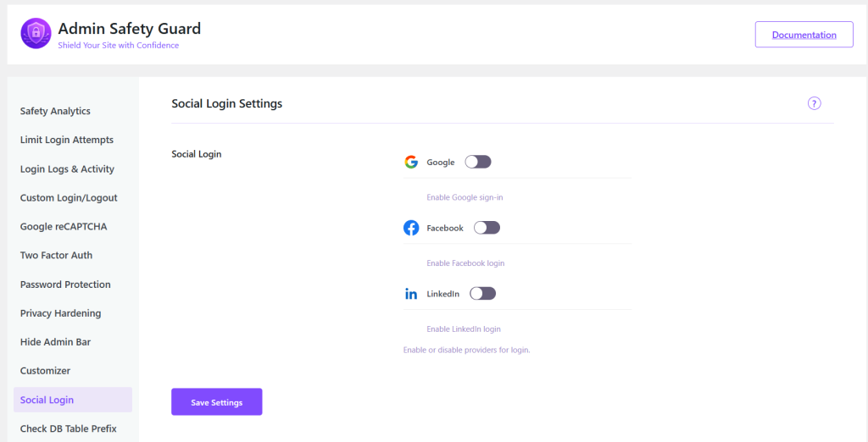The height and width of the screenshot is (442, 868).
Task: Turn on the Facebook login toggle
Action: [487, 228]
